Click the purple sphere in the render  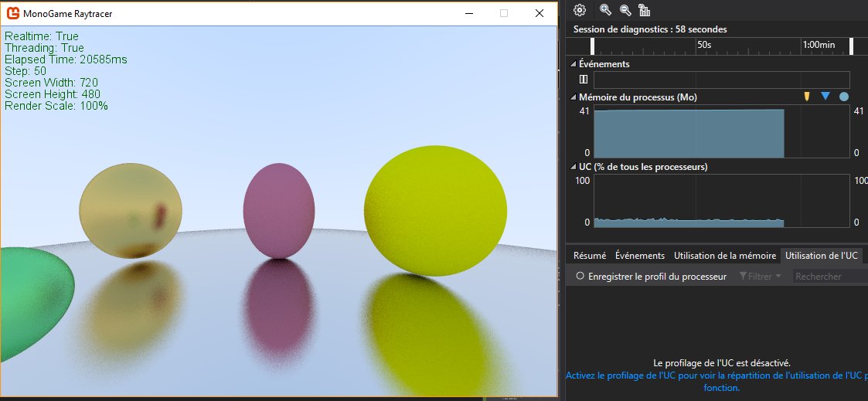point(279,211)
